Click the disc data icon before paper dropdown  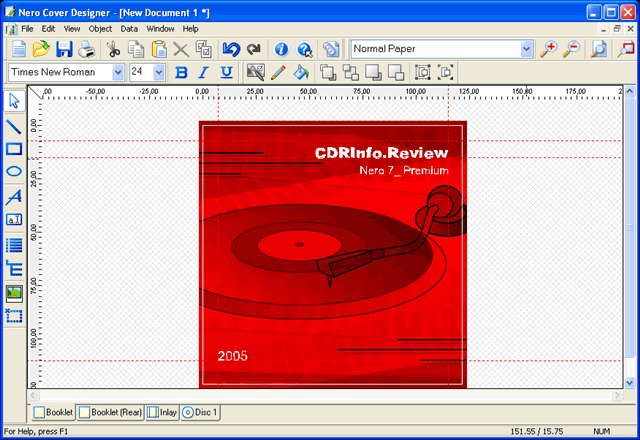click(331, 49)
